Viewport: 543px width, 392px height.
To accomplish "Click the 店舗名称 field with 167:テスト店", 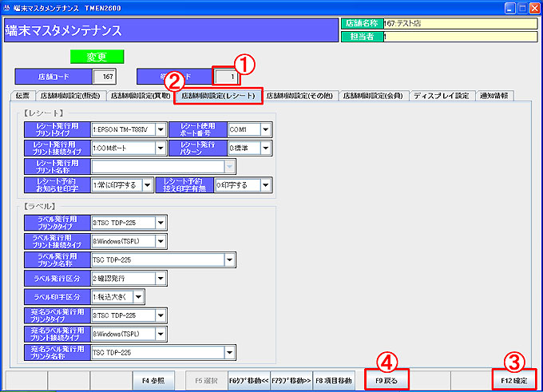I will pyautogui.click(x=460, y=23).
